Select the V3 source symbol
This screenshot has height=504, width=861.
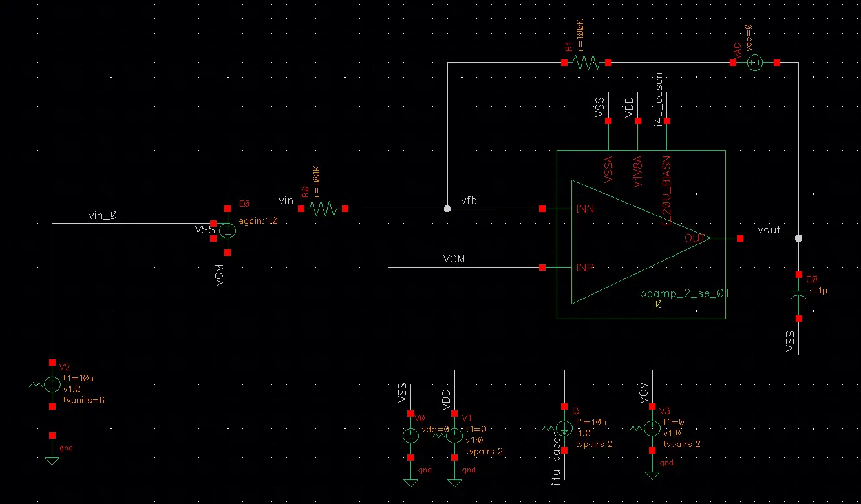tap(652, 428)
